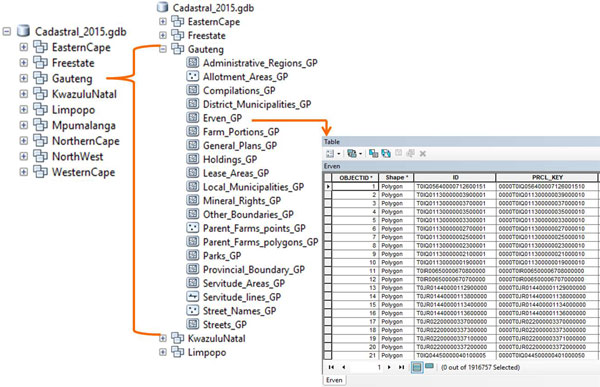Go to the previous record
Viewport: 600px width, 387px height.
coord(344,367)
